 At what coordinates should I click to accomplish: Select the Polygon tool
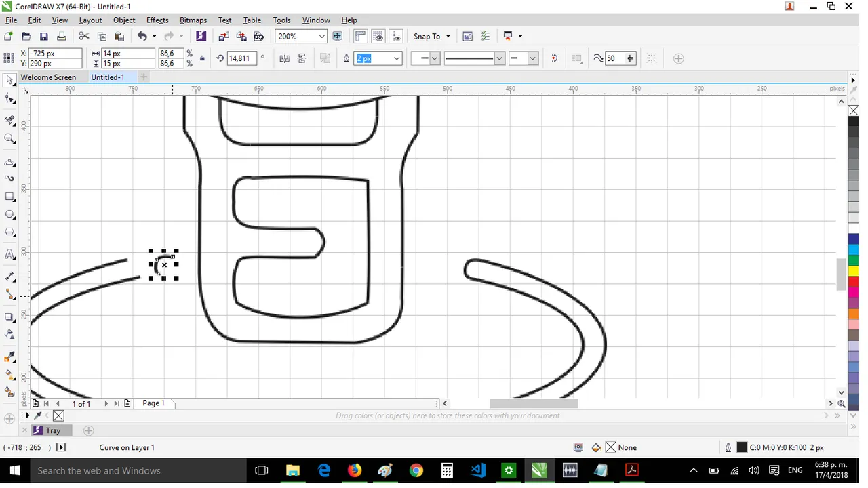(x=9, y=232)
